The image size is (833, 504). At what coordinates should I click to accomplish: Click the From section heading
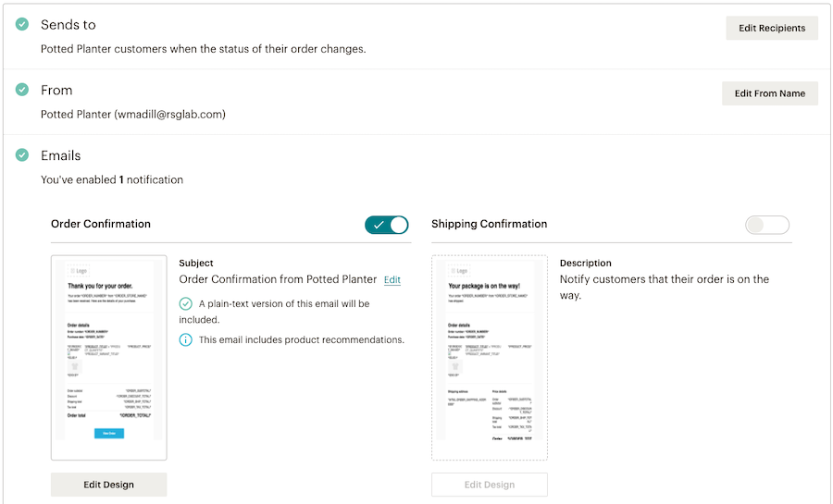[x=56, y=90]
